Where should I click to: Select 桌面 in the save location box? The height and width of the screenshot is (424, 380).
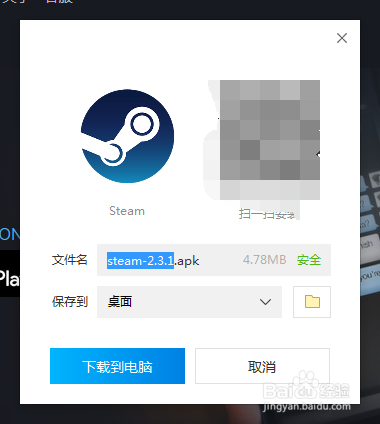pyautogui.click(x=189, y=302)
